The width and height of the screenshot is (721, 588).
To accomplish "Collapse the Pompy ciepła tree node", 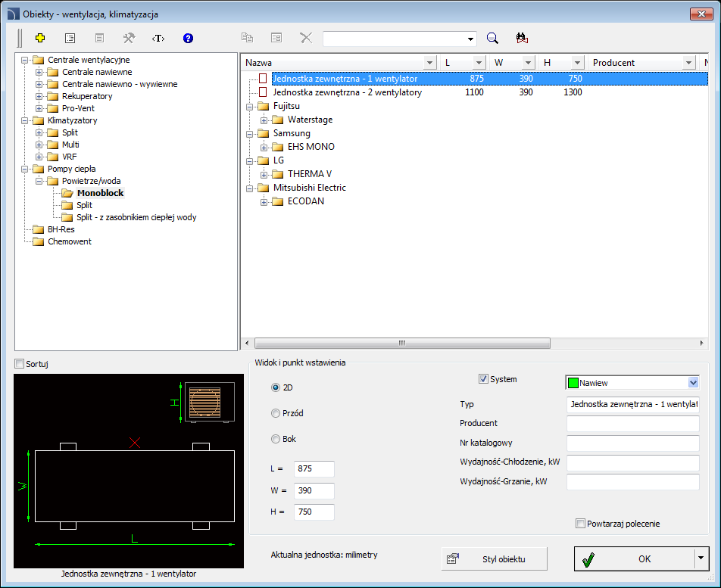I will (25, 169).
